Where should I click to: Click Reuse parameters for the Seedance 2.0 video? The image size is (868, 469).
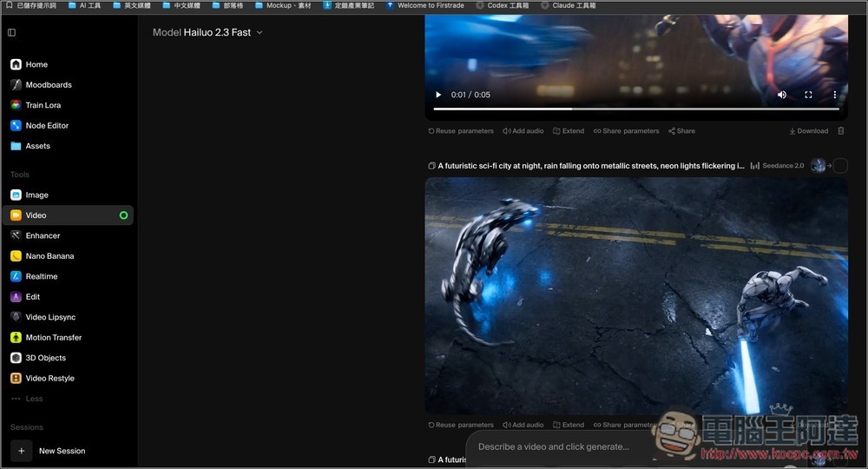tap(461, 426)
